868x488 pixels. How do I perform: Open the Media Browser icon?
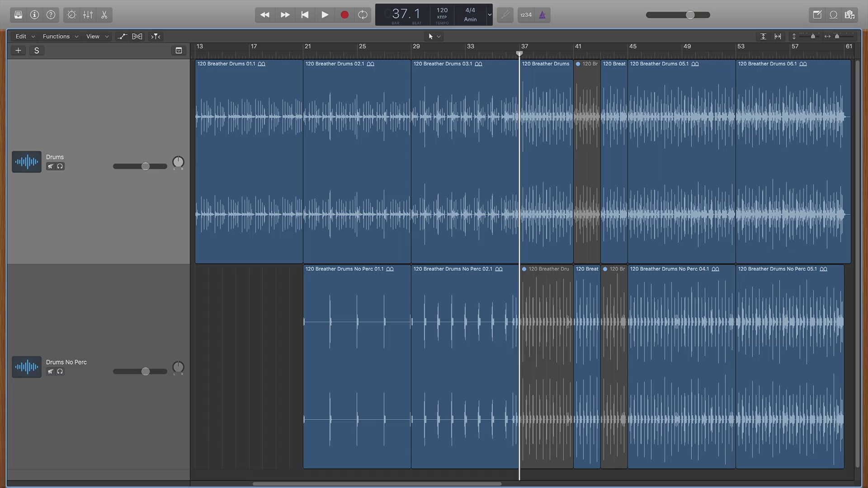click(x=850, y=15)
